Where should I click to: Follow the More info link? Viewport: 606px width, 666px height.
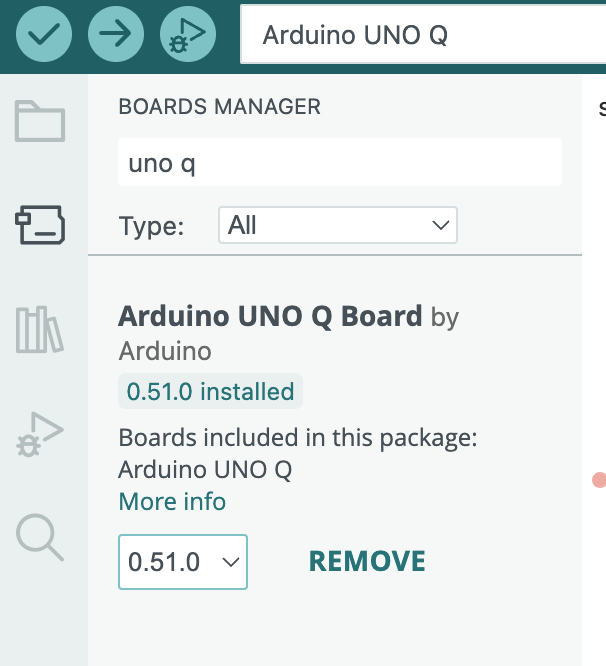pos(172,501)
